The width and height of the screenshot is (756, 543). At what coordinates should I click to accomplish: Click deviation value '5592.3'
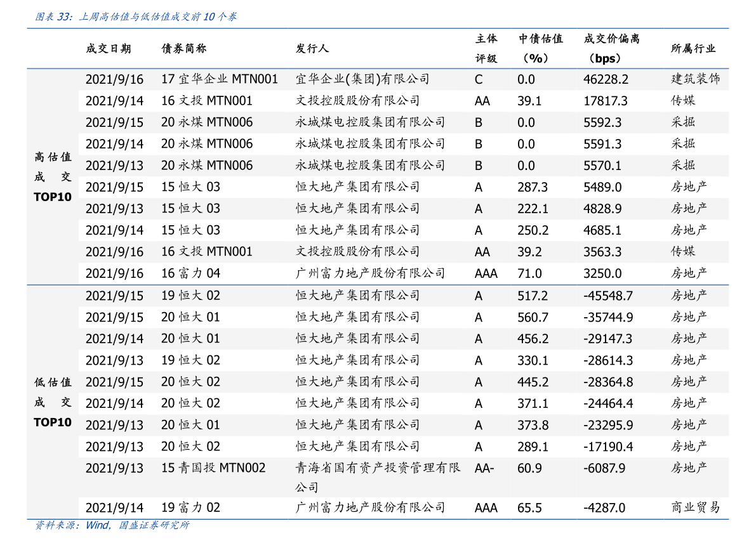(x=602, y=122)
